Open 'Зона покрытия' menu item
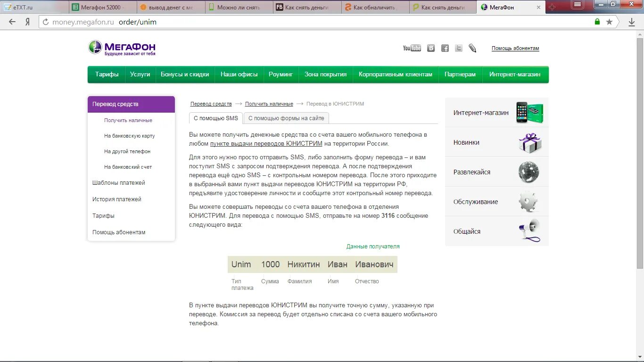This screenshot has width=644, height=362. [325, 74]
